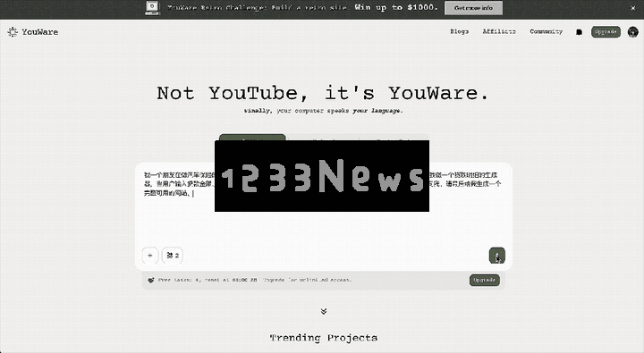Click the plus attachment button in the prompt box

[x=150, y=256]
